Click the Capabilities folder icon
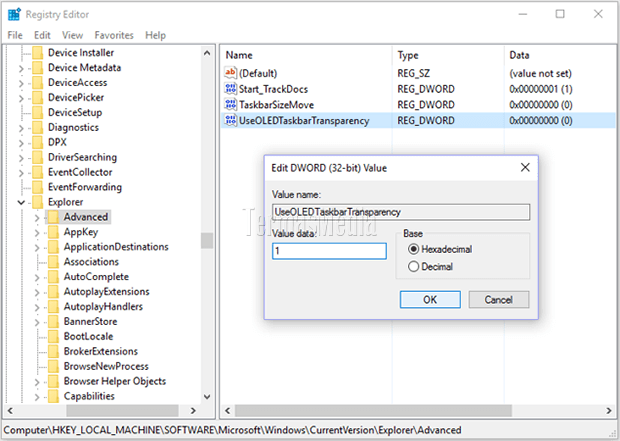 pos(53,396)
